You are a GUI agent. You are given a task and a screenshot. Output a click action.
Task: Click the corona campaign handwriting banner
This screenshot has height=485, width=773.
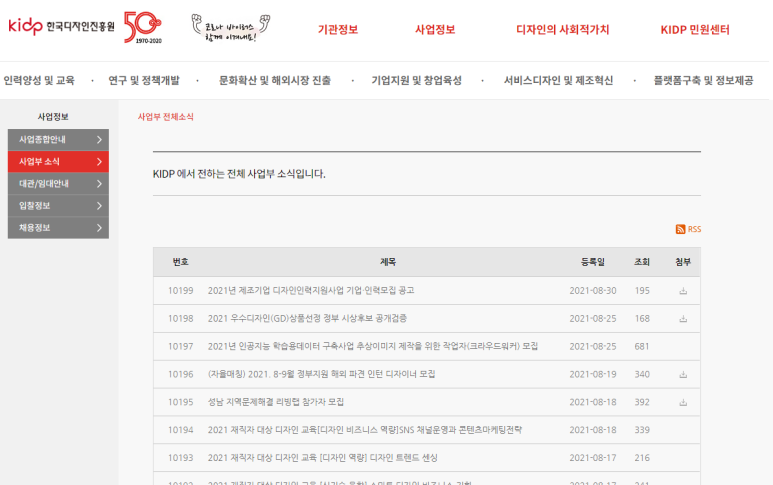(231, 28)
